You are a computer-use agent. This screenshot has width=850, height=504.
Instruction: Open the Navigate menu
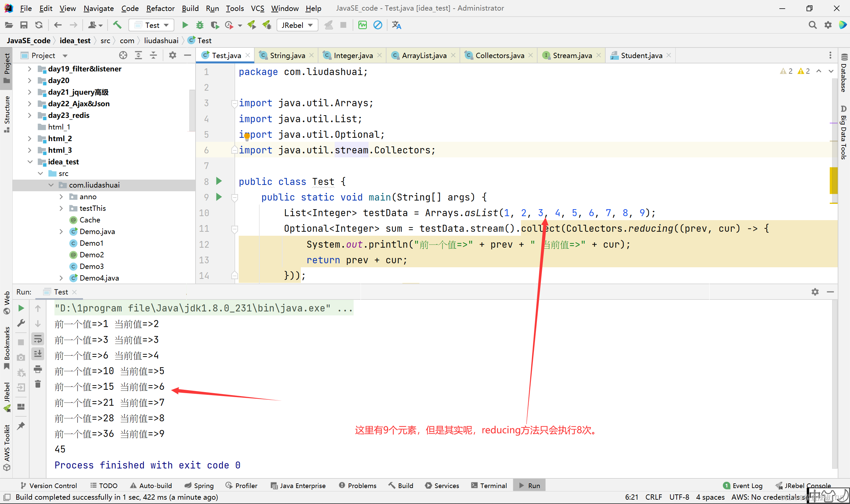click(x=99, y=8)
